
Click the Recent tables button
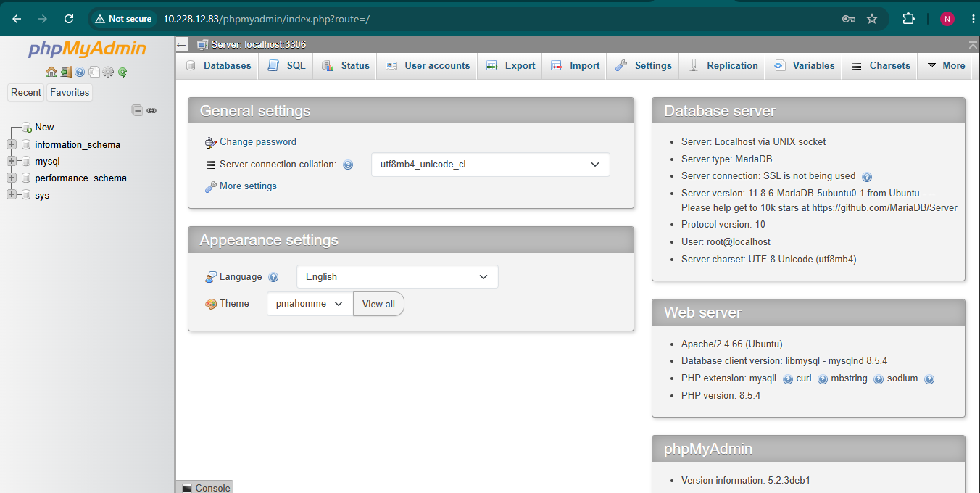(x=26, y=92)
